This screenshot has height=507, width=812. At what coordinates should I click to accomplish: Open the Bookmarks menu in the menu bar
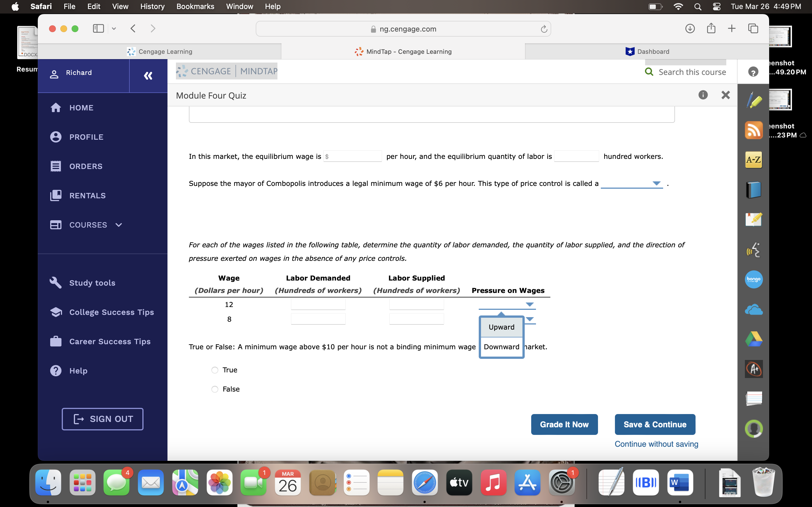tap(196, 6)
